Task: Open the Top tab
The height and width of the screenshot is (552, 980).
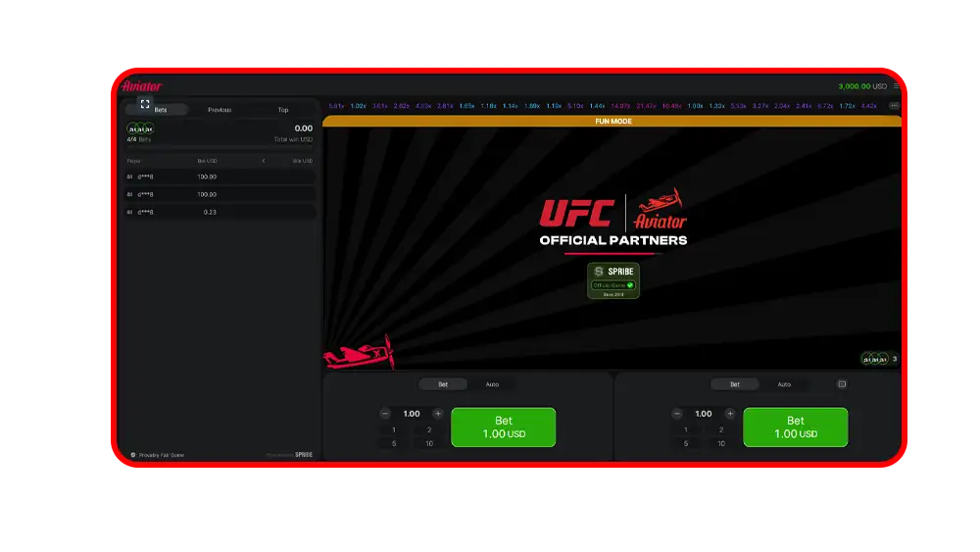Action: (x=283, y=110)
